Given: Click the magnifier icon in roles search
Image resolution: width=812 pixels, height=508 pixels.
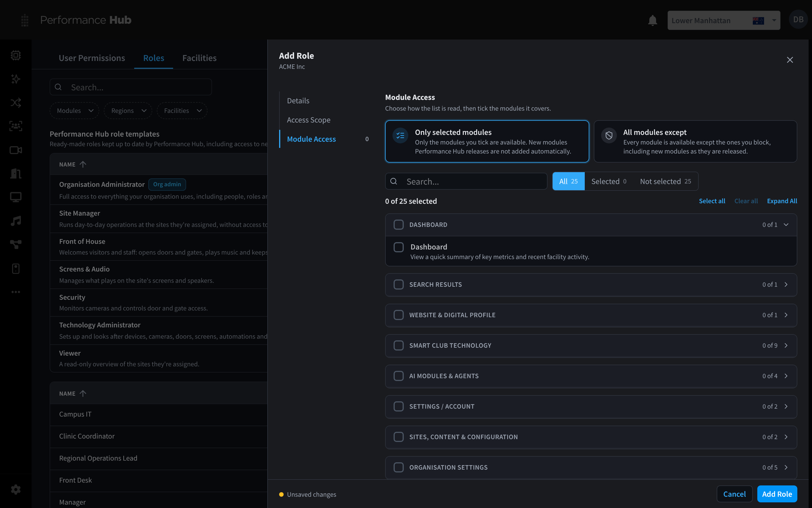Looking at the screenshot, I should click(x=58, y=87).
